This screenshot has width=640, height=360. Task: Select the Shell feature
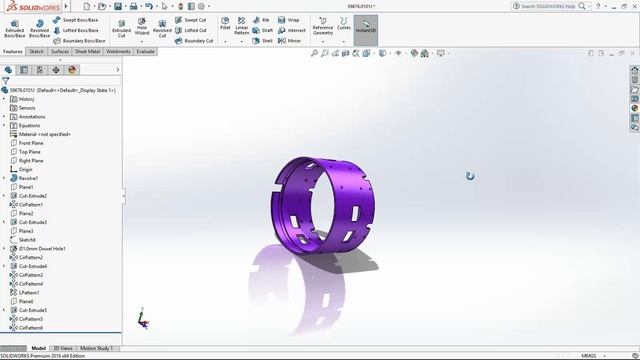(262, 41)
